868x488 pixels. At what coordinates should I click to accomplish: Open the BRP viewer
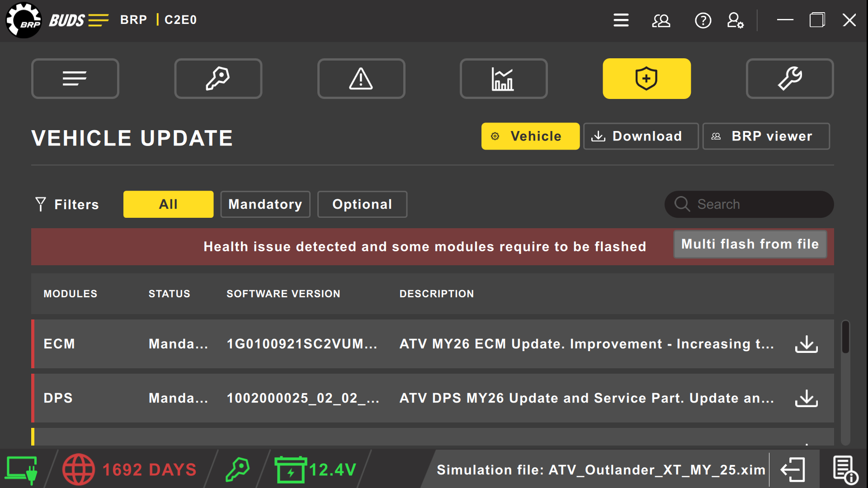click(766, 136)
